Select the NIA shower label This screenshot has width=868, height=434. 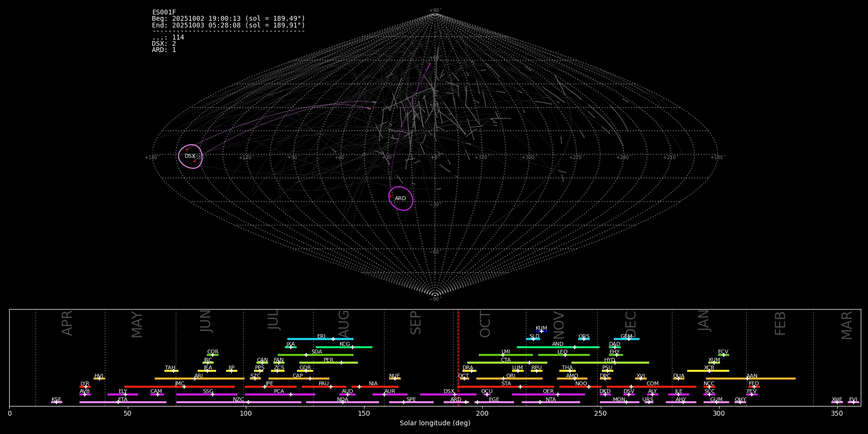pyautogui.click(x=373, y=384)
